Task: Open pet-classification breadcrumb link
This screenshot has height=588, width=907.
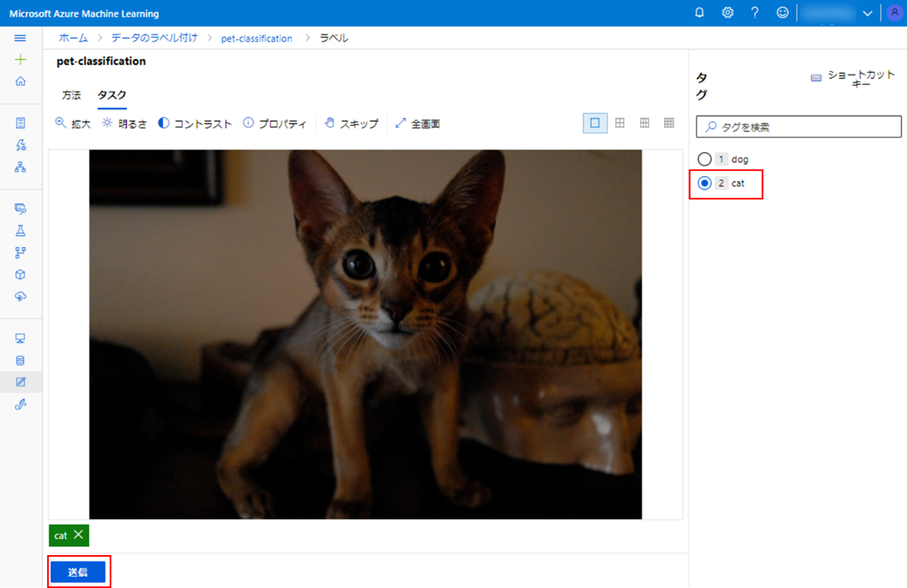Action: [257, 38]
